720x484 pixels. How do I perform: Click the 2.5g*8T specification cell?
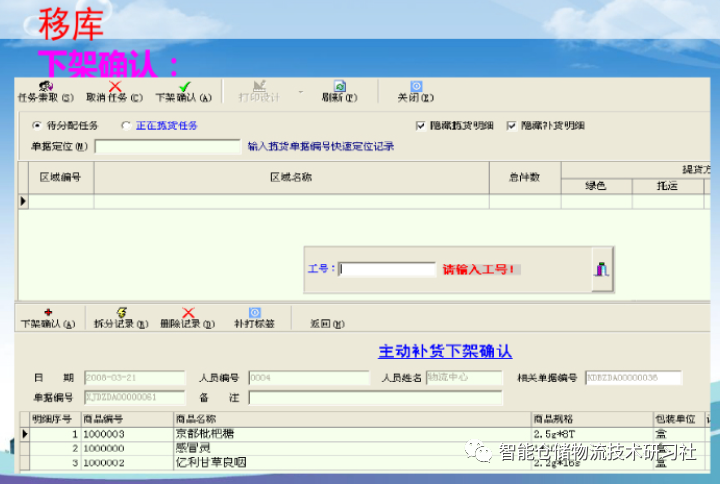[593, 434]
